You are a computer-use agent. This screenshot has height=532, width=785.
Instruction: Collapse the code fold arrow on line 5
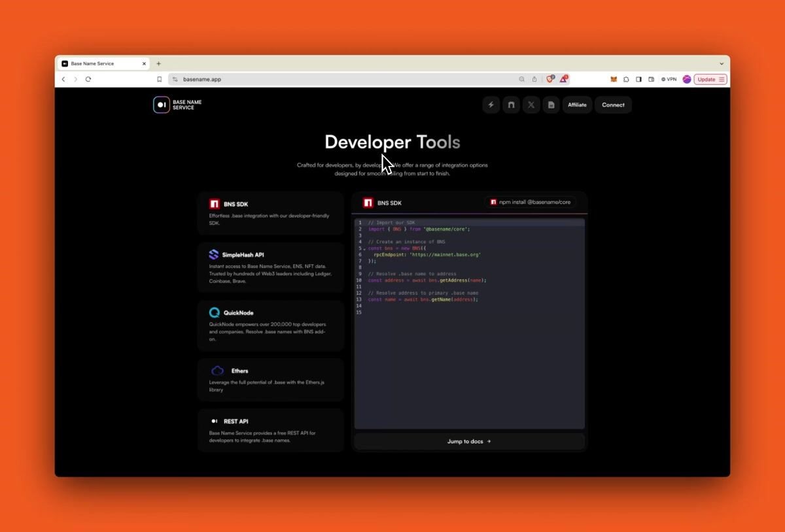(364, 249)
